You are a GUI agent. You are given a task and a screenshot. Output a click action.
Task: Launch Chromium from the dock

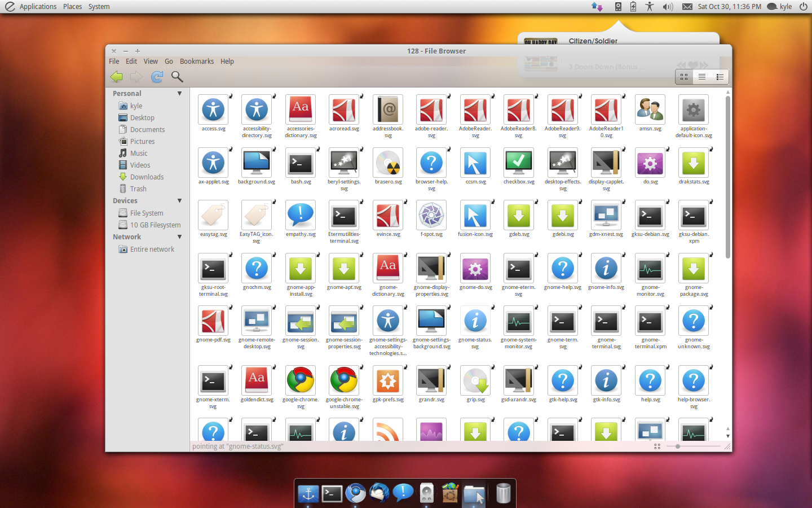tap(355, 492)
